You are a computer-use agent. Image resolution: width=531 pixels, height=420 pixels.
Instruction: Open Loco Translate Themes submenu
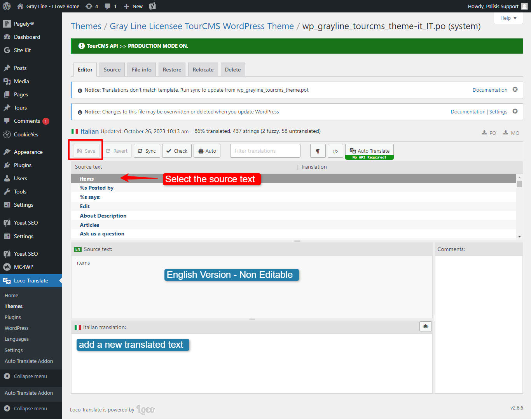click(14, 306)
